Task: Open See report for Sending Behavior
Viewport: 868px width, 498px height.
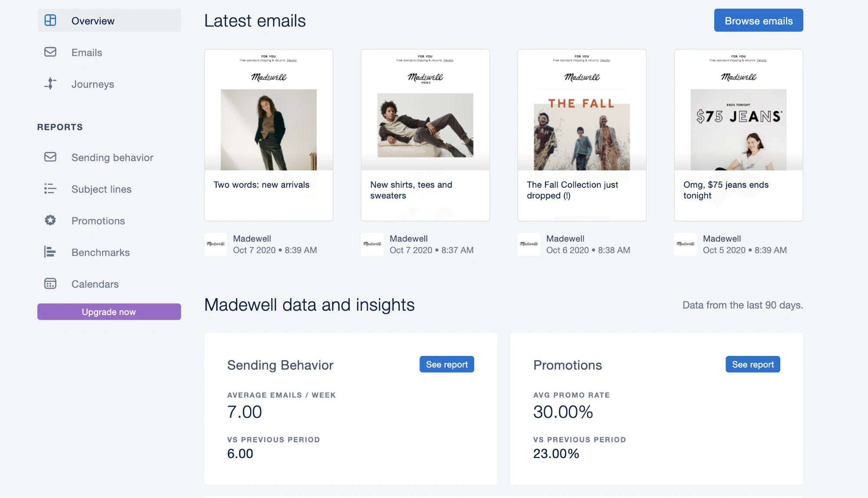Action: 446,365
